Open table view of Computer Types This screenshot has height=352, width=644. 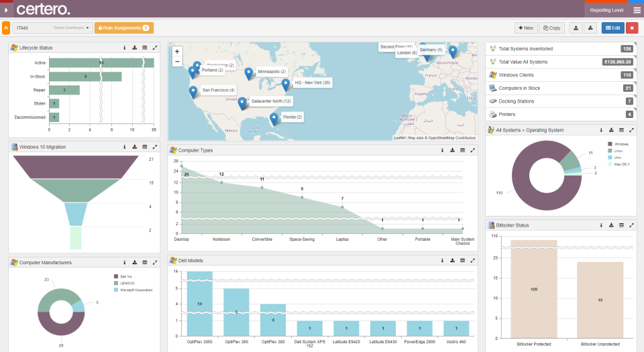pyautogui.click(x=462, y=150)
